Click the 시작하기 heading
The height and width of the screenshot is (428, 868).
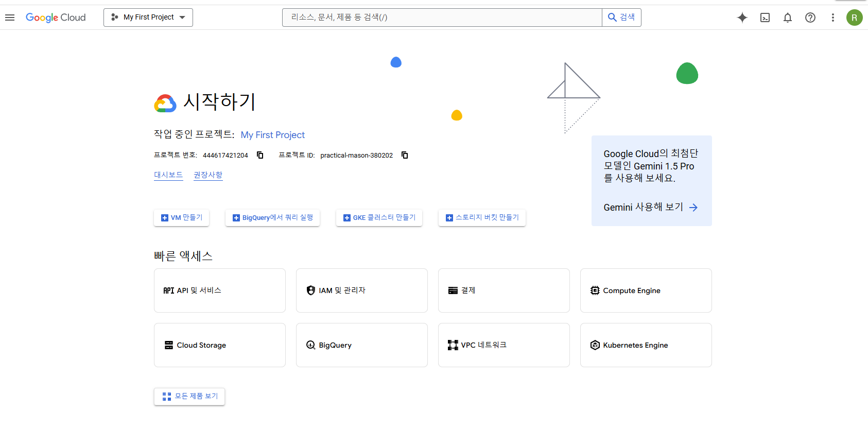(x=220, y=101)
